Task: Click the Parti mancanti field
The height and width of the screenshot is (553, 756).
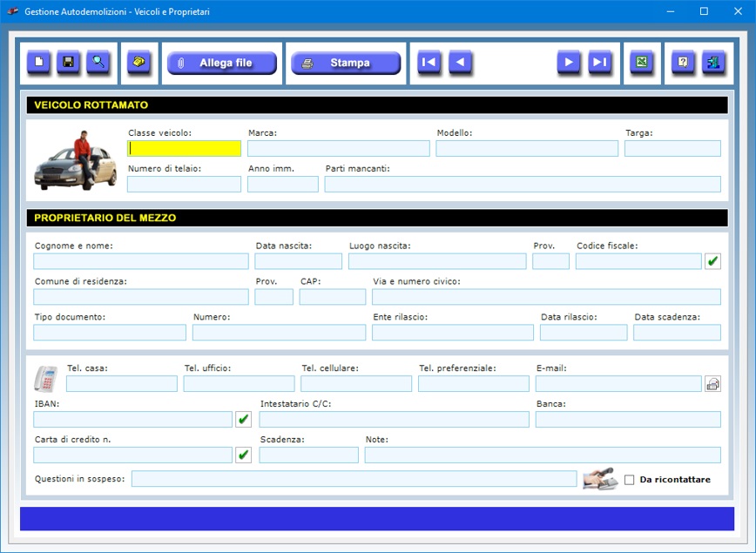Action: [x=523, y=184]
